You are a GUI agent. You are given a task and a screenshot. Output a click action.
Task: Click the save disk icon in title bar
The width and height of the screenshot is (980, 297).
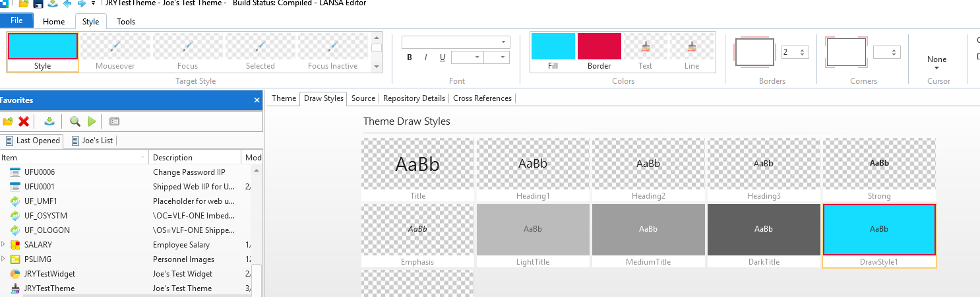click(x=38, y=3)
